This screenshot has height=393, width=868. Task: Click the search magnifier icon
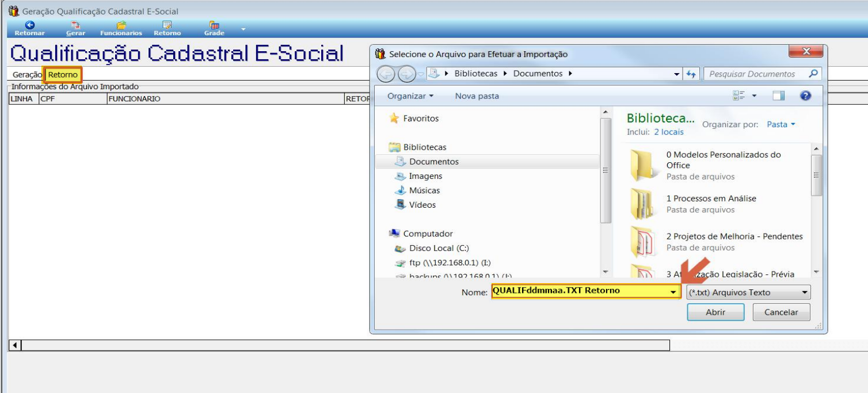[813, 74]
